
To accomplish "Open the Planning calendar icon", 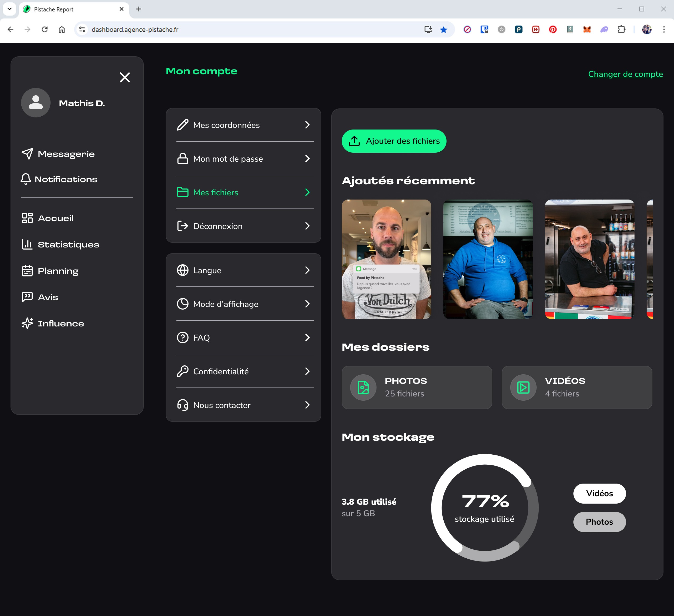I will coord(27,271).
